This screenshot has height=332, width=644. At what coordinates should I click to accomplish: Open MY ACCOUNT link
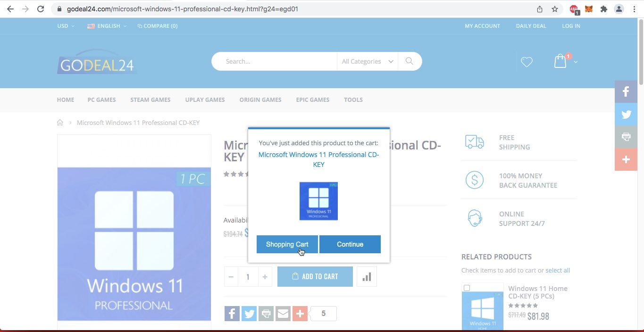(482, 26)
